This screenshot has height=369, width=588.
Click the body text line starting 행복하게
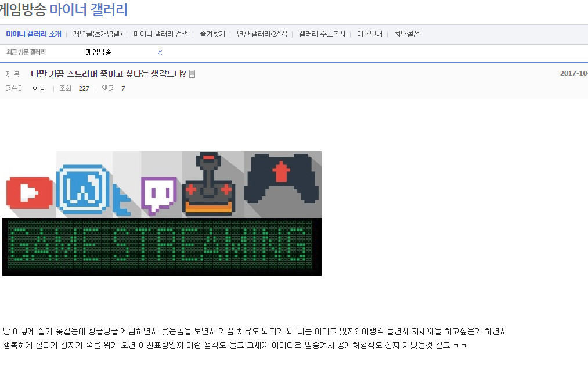coord(235,345)
